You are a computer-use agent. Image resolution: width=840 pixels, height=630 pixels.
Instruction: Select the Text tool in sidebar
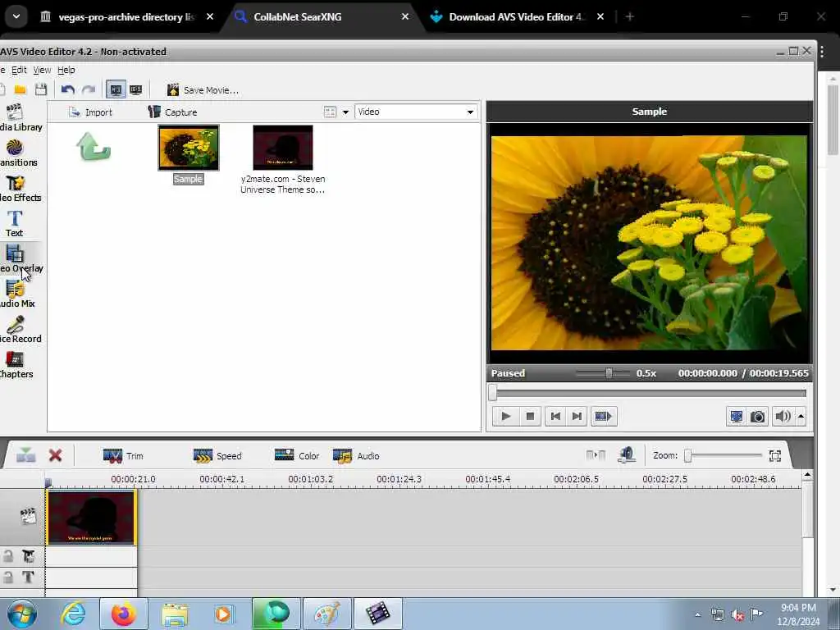tap(15, 224)
